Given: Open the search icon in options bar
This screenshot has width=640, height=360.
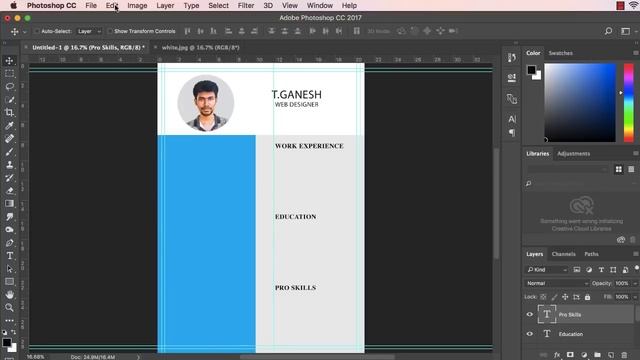Looking at the screenshot, I should pyautogui.click(x=608, y=31).
